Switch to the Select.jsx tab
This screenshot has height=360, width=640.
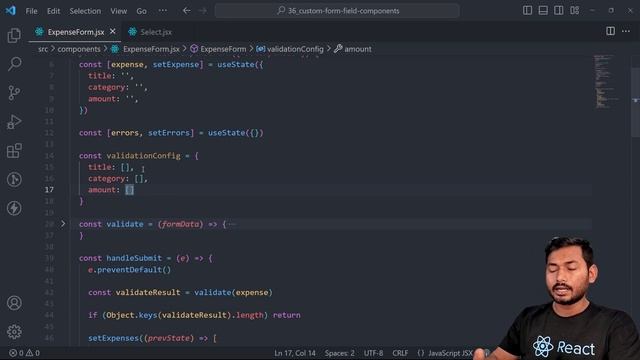coord(151,32)
